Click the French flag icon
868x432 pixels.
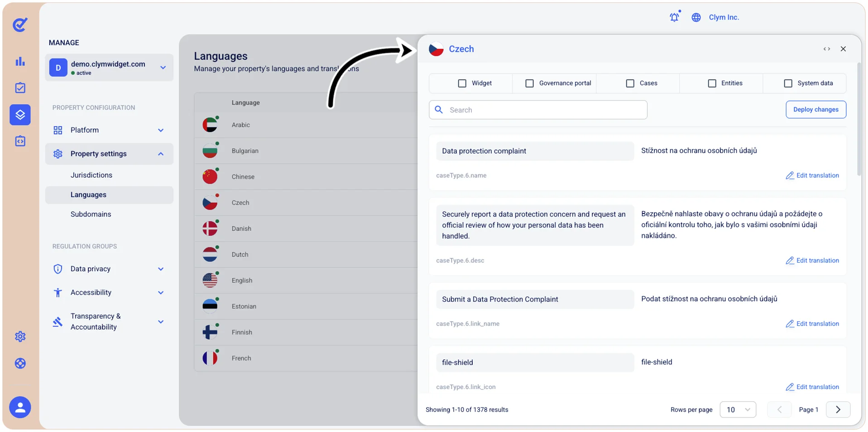click(x=210, y=358)
